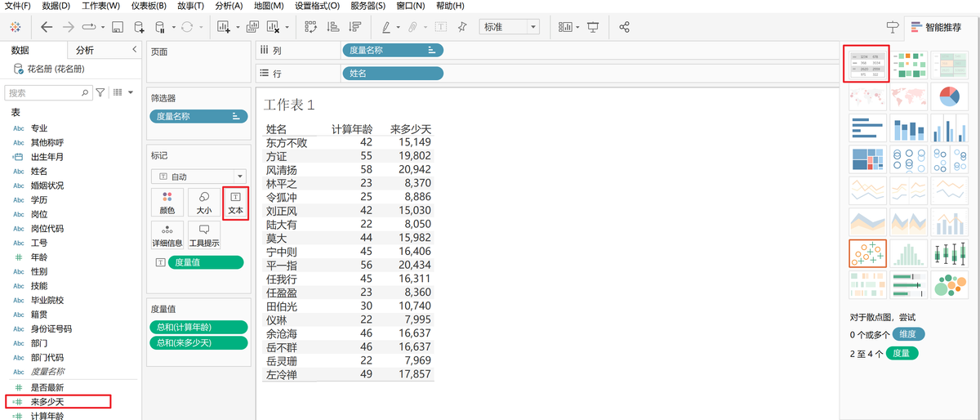
Task: Select the heat map chart thumbnail
Action: point(909,64)
